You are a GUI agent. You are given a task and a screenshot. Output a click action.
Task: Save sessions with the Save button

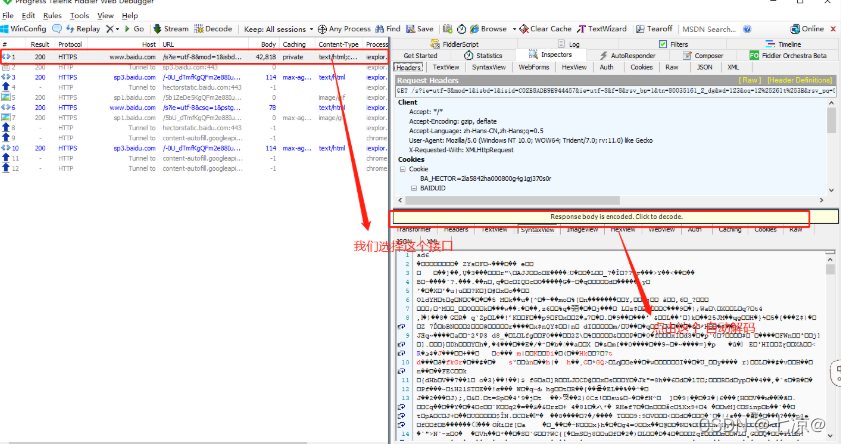(x=420, y=29)
